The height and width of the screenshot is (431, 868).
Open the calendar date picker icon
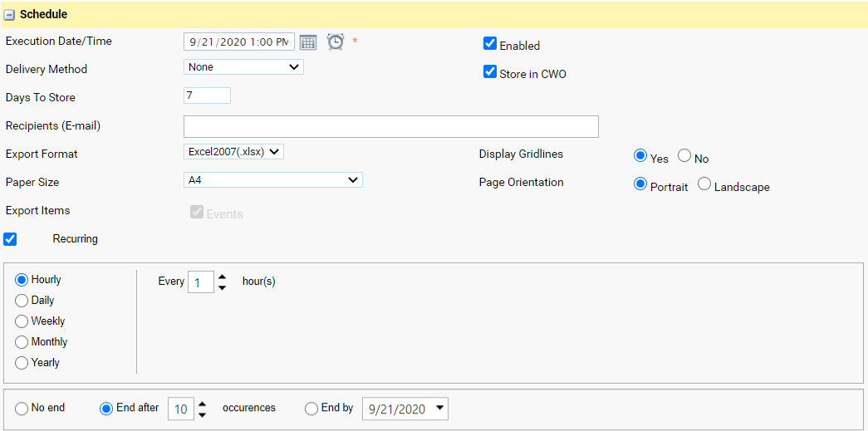(308, 42)
